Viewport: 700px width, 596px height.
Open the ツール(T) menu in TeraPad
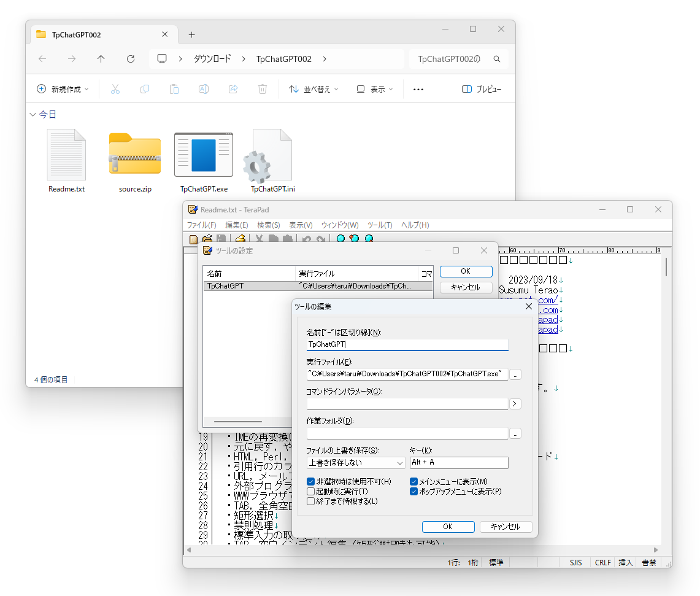pyautogui.click(x=379, y=225)
